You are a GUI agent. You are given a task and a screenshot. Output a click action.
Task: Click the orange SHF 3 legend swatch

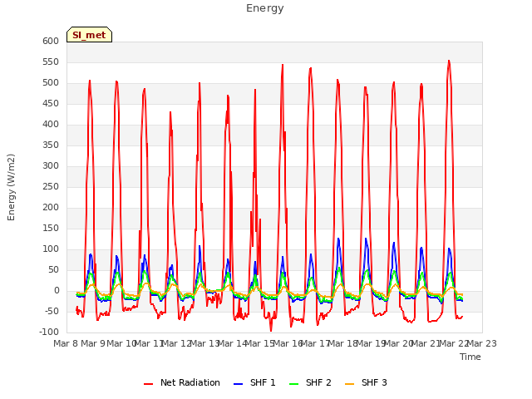click(x=349, y=384)
